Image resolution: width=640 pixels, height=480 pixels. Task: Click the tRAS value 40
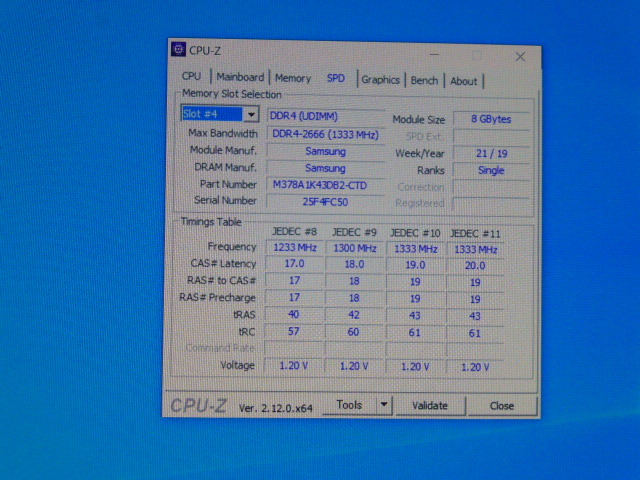293,314
